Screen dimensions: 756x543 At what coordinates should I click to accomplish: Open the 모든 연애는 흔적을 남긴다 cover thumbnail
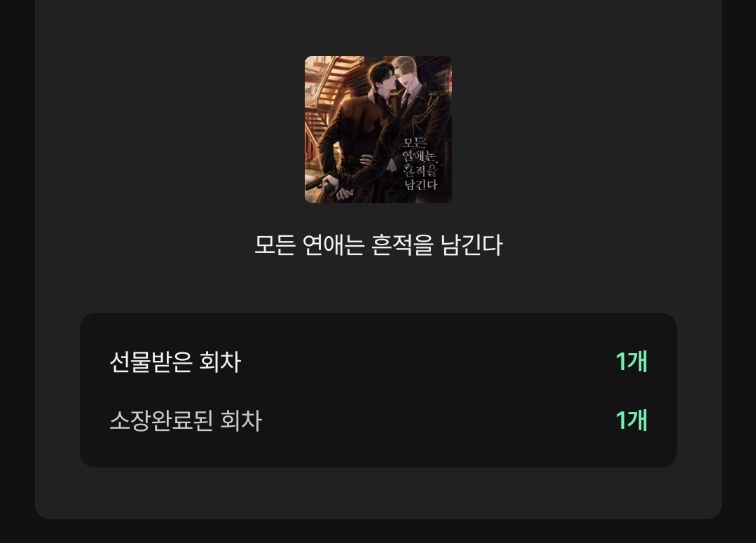378,129
